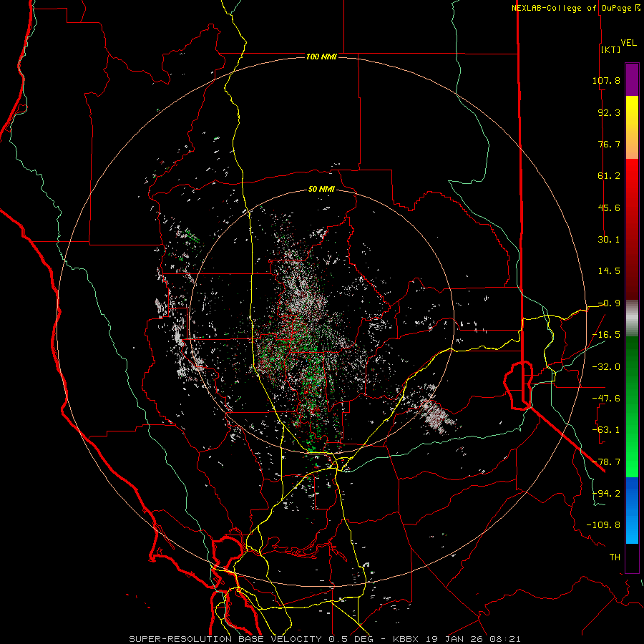Pick the -109.8 legend value
This screenshot has height=644, width=644.
point(603,525)
